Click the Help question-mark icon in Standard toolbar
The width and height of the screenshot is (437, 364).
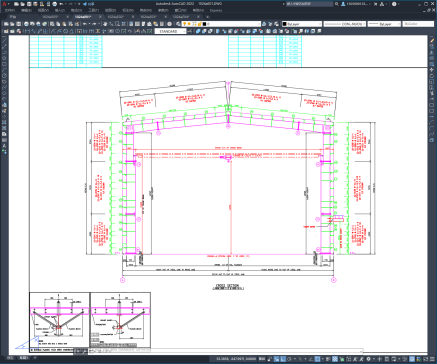point(169,24)
